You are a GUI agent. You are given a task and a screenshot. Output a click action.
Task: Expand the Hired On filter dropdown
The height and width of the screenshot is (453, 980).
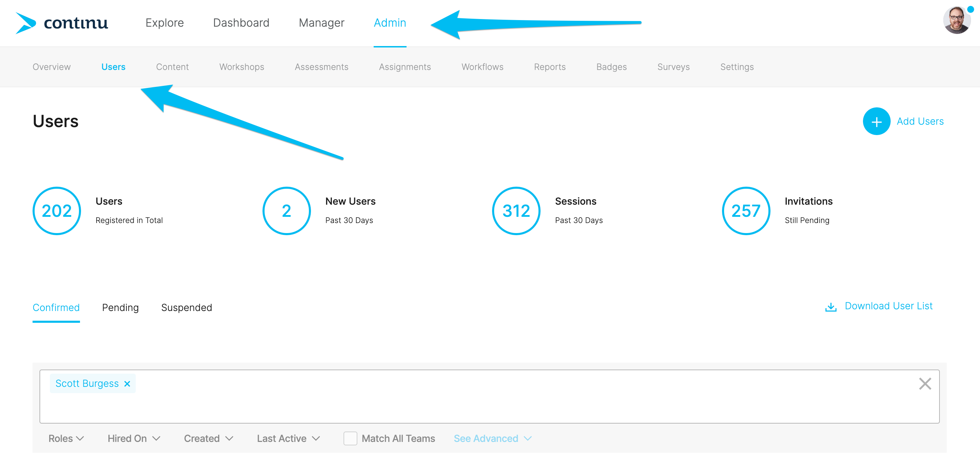coord(134,438)
